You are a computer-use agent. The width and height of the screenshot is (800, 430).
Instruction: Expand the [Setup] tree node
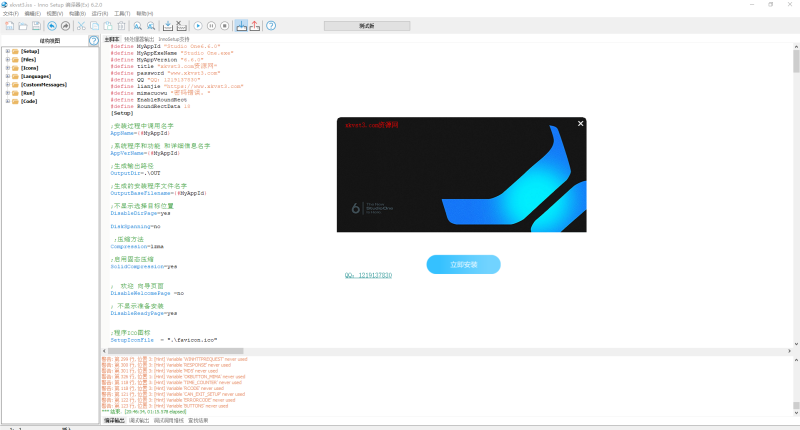tap(8, 51)
